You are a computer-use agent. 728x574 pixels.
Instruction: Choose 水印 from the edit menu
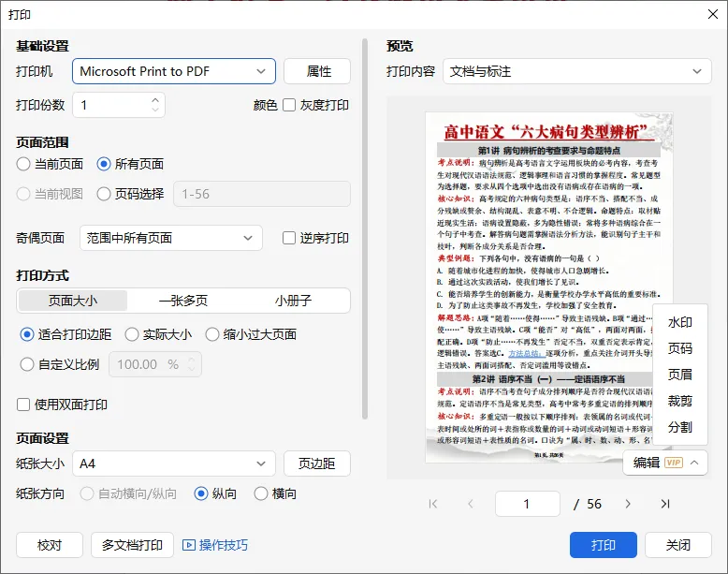(679, 322)
